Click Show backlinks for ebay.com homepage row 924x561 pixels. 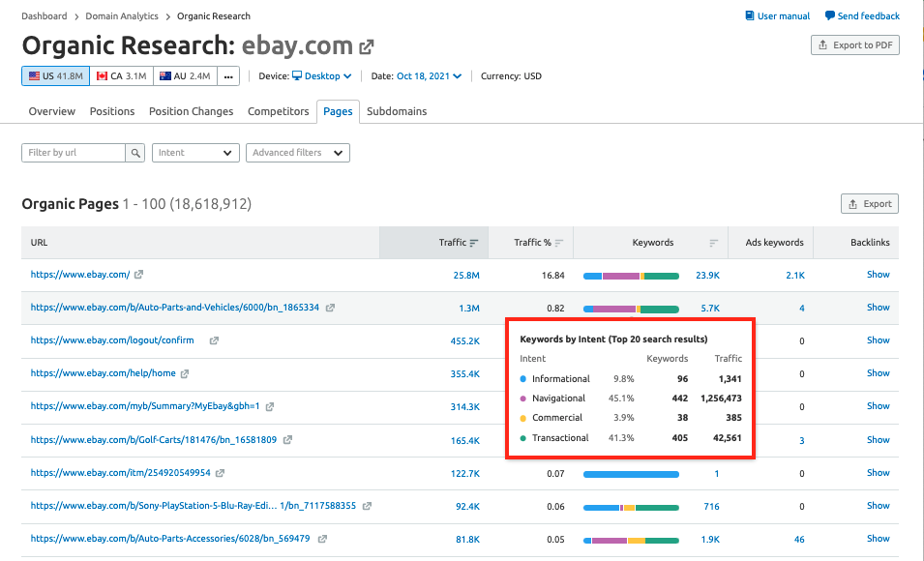tap(878, 275)
